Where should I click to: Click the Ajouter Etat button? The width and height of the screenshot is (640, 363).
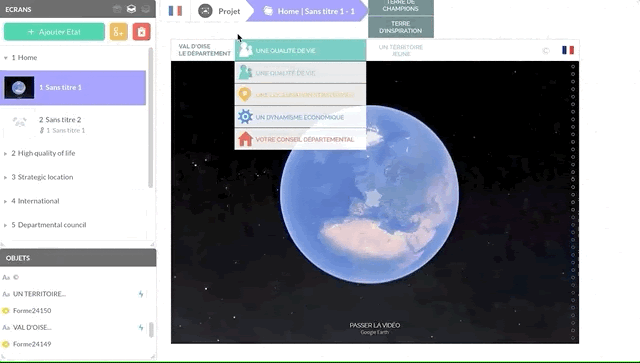tap(54, 32)
